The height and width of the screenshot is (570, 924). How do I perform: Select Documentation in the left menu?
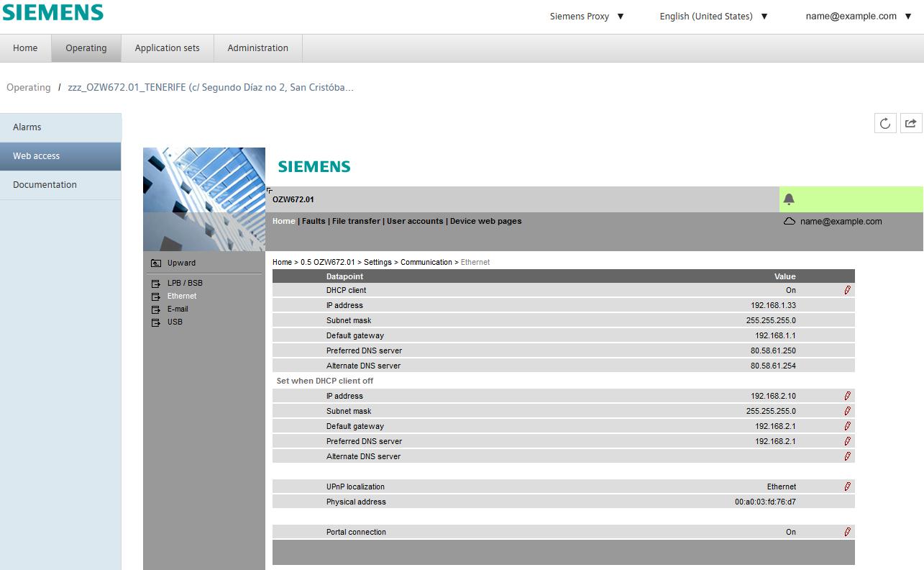point(60,184)
